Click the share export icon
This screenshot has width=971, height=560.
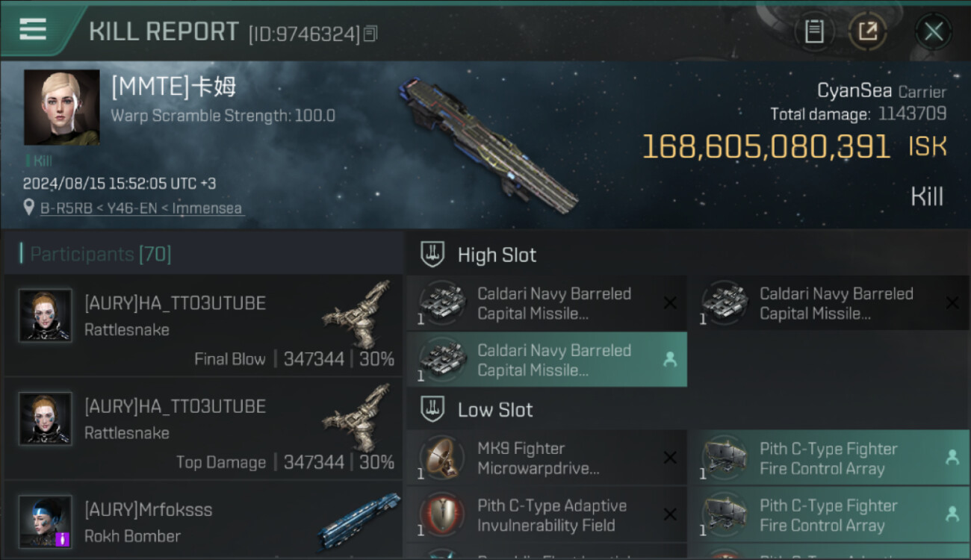[x=867, y=31]
